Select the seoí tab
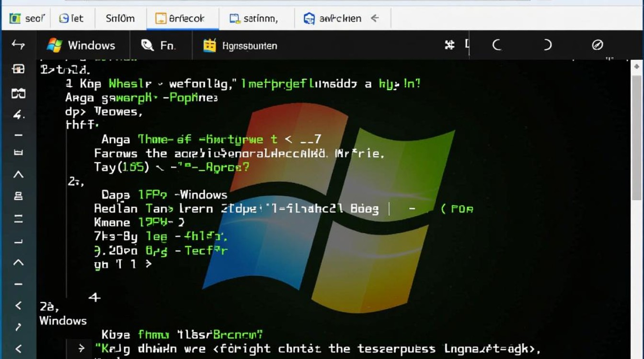 pyautogui.click(x=27, y=19)
